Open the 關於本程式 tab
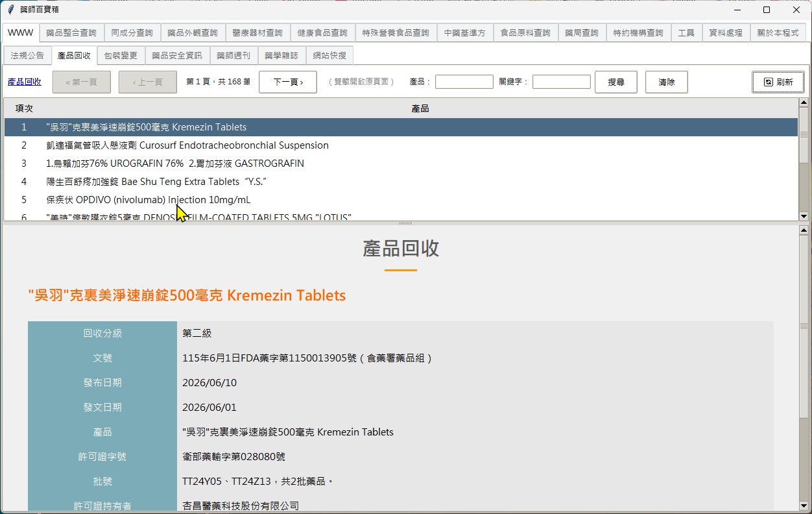 778,33
